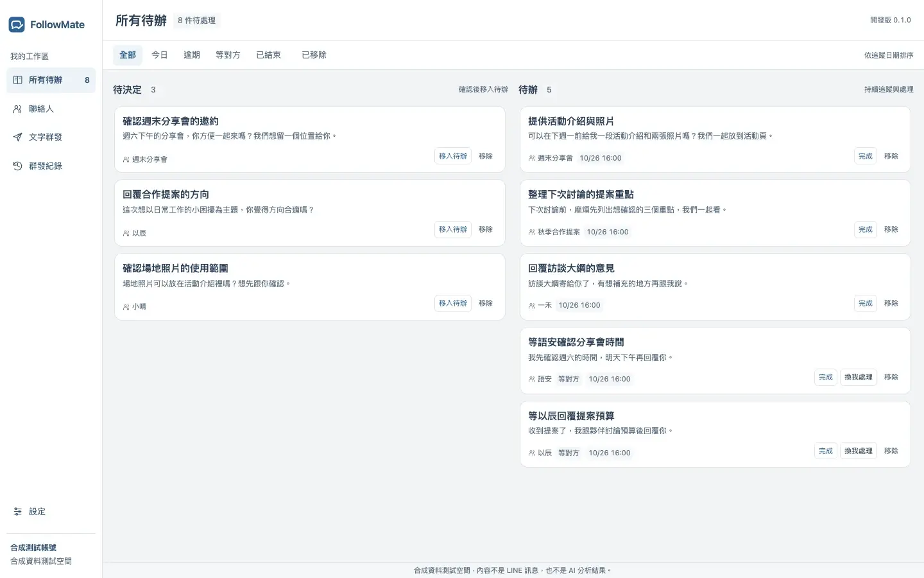
Task: Remove 回覆訪談大綱的意見 card
Action: pyautogui.click(x=891, y=303)
